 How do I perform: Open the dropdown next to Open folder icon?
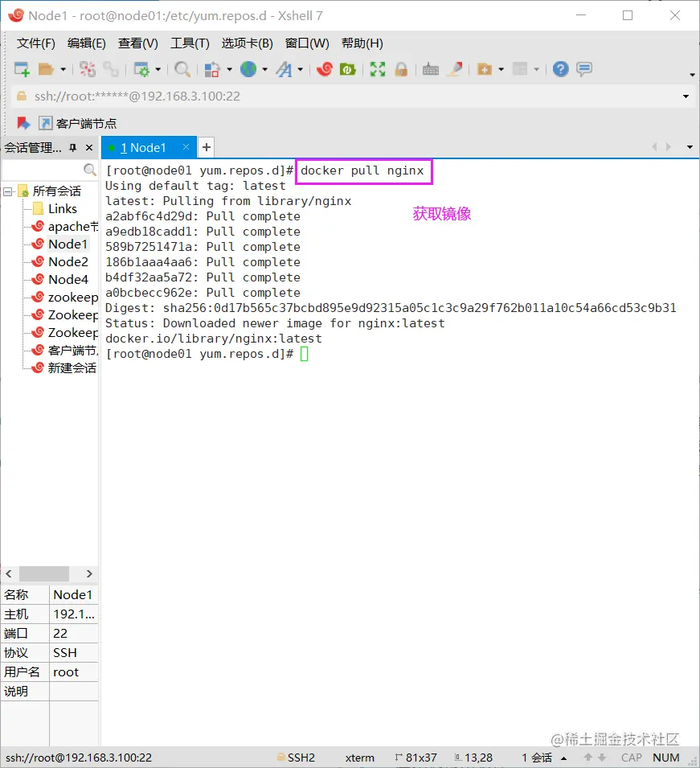click(63, 69)
